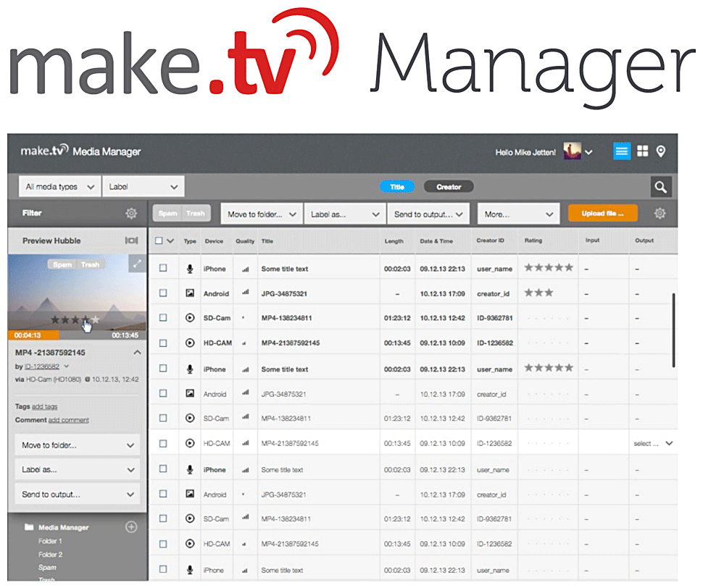Open the Label as toolbar dropdown
703x588 pixels.
345,214
